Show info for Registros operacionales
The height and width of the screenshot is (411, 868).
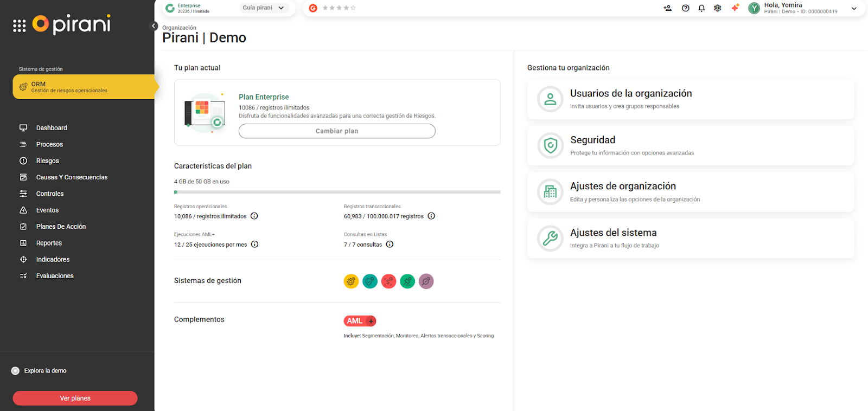pyautogui.click(x=254, y=216)
